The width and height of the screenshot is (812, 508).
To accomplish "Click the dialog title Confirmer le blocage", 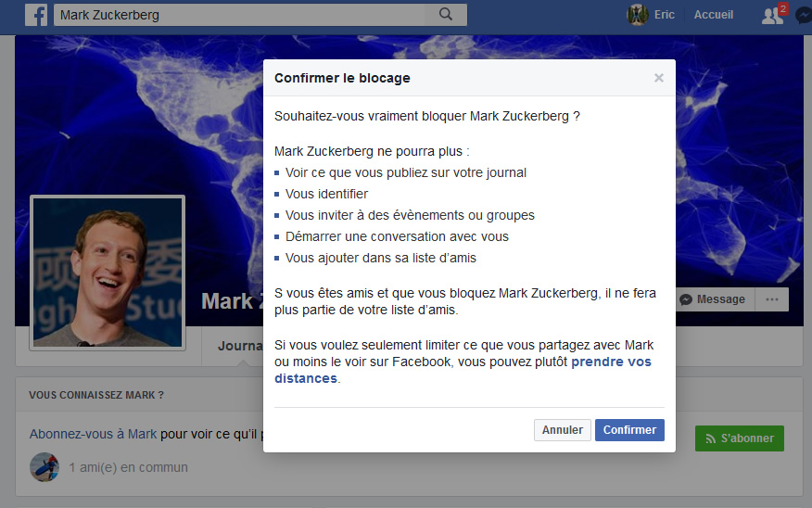I will click(342, 78).
